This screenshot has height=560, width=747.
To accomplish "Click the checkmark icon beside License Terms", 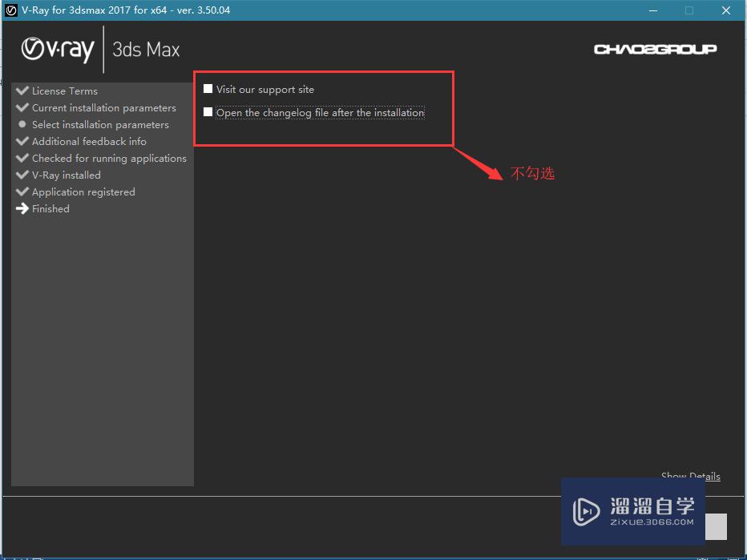I will 22,91.
